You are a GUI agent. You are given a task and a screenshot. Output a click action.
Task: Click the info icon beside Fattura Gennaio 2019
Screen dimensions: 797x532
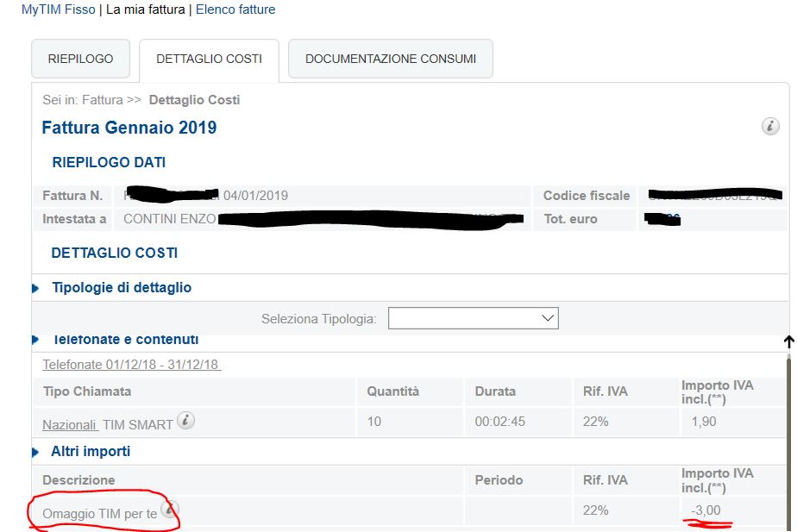(770, 127)
